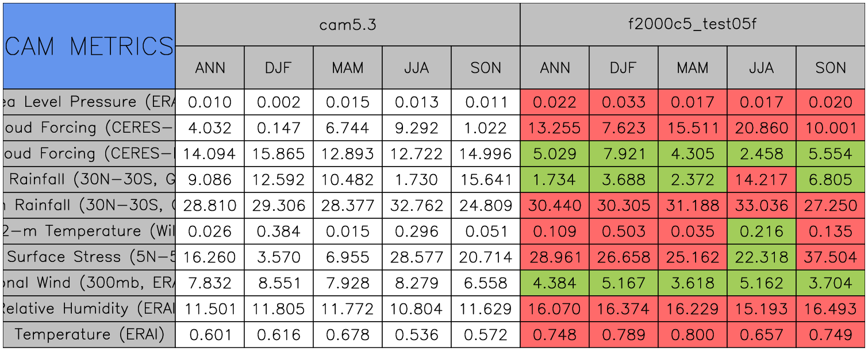
Task: Click the Temperature (ERAI) row label
Action: click(x=89, y=335)
